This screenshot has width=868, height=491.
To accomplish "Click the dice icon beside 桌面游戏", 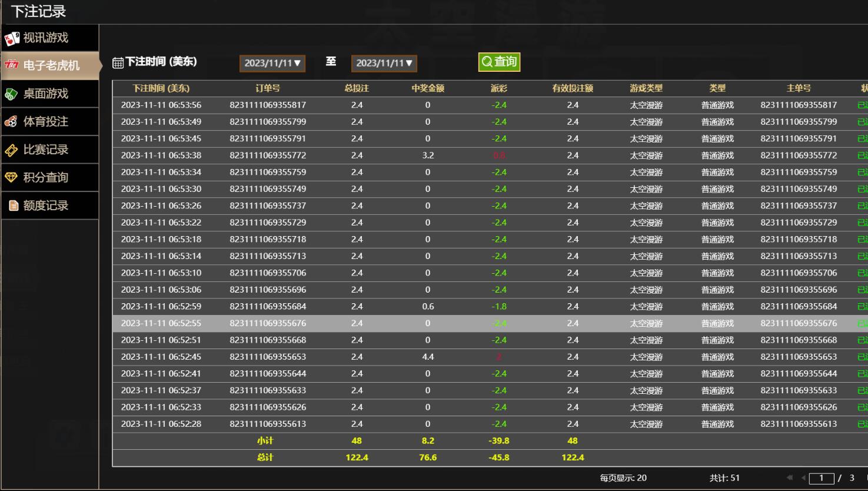I will coord(11,94).
